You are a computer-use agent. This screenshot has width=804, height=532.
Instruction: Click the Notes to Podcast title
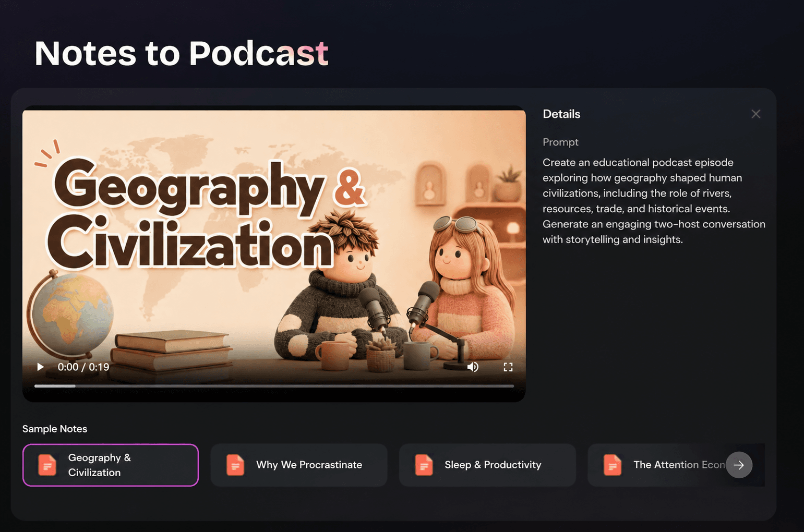pos(182,53)
